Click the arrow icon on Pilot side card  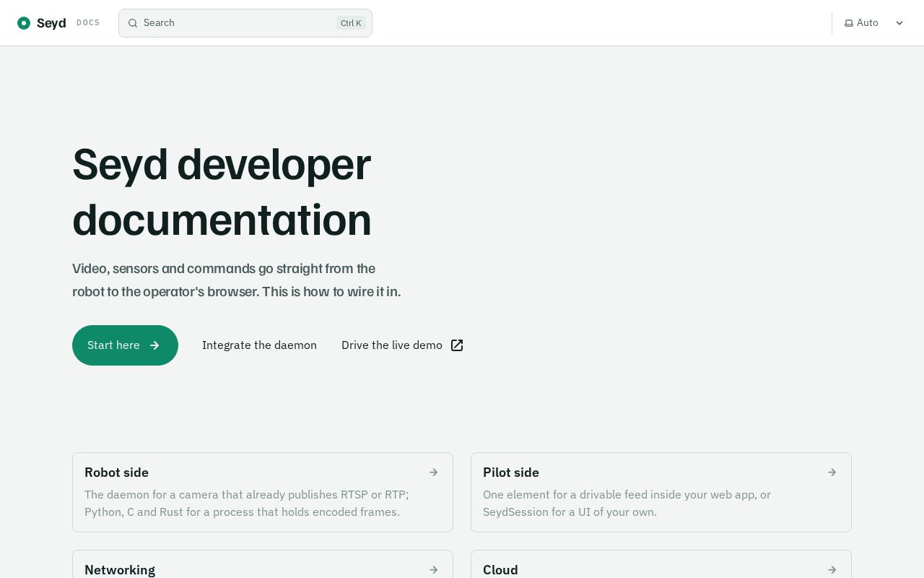(x=832, y=473)
